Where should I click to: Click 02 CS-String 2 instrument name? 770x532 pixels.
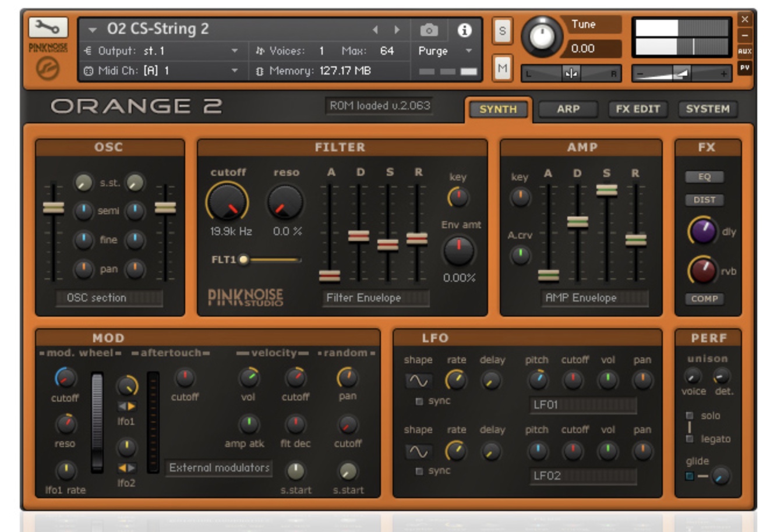pyautogui.click(x=158, y=29)
